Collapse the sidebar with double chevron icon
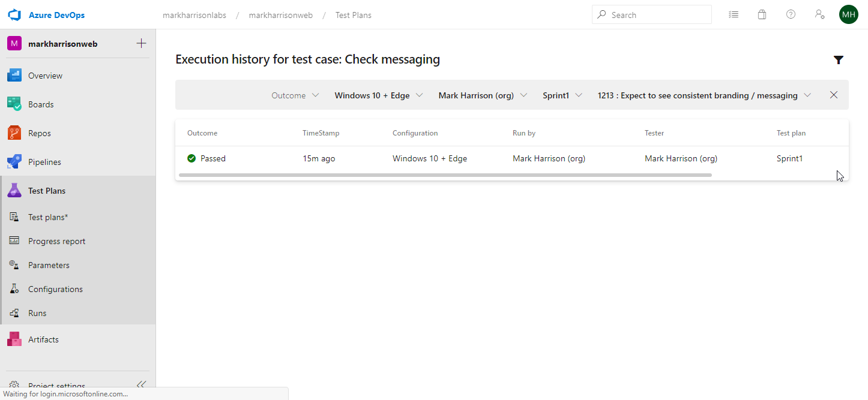 (141, 384)
